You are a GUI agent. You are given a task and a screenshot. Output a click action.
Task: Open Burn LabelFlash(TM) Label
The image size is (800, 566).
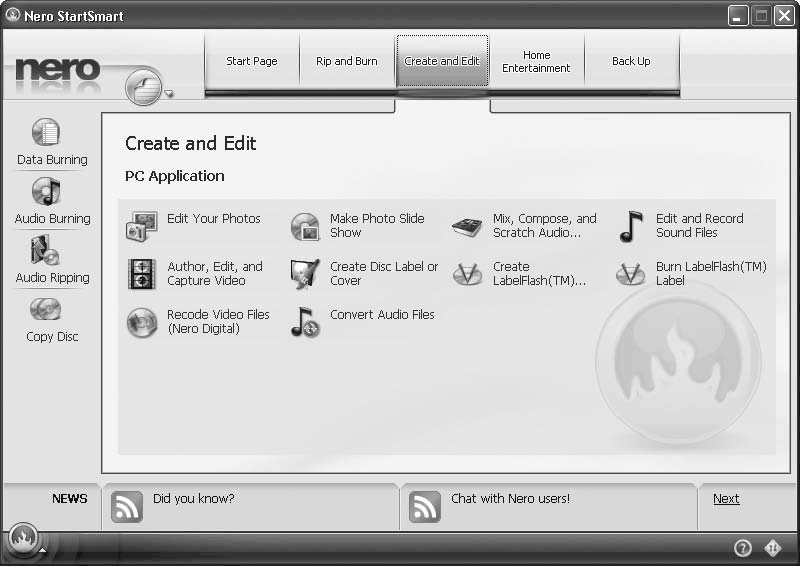point(631,274)
